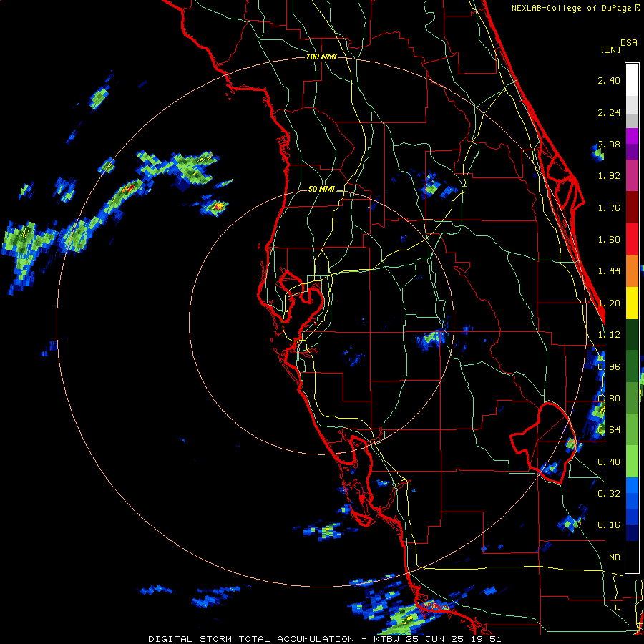Click the 0.16 legend value
The height and width of the screenshot is (644, 644).
[609, 525]
